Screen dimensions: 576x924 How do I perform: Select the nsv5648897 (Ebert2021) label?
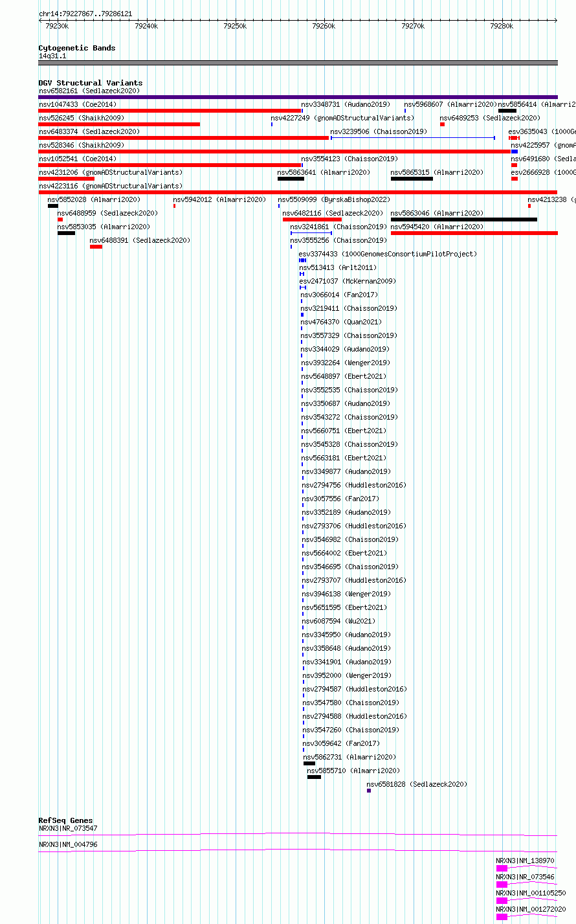point(343,377)
